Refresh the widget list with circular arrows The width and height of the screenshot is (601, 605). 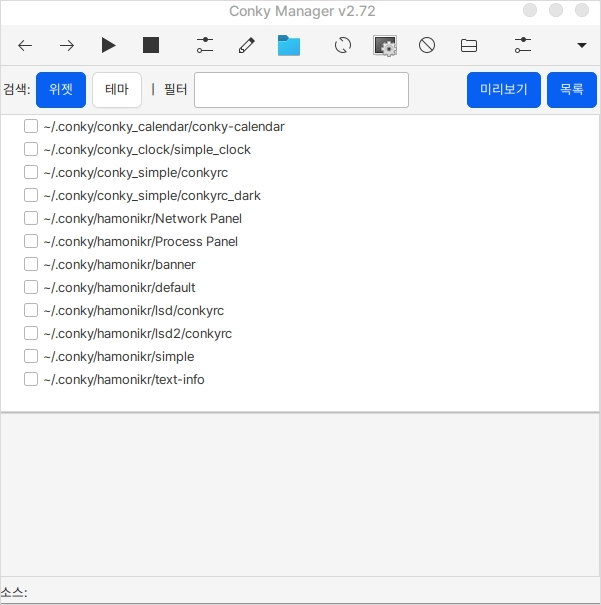[343, 45]
